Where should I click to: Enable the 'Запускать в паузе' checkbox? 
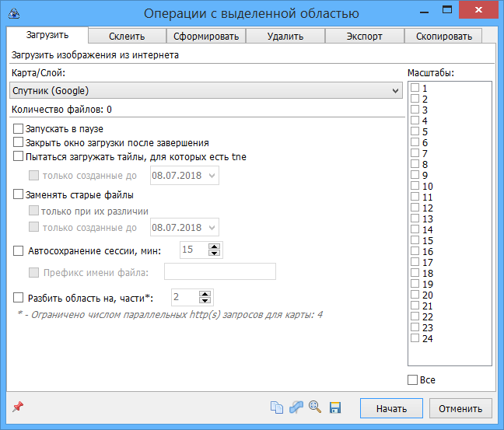[x=19, y=129]
